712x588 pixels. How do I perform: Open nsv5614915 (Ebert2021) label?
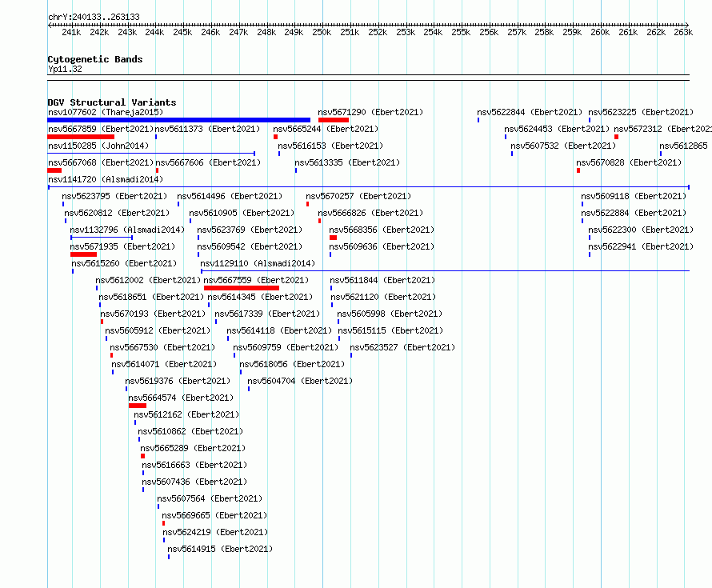[x=220, y=549]
